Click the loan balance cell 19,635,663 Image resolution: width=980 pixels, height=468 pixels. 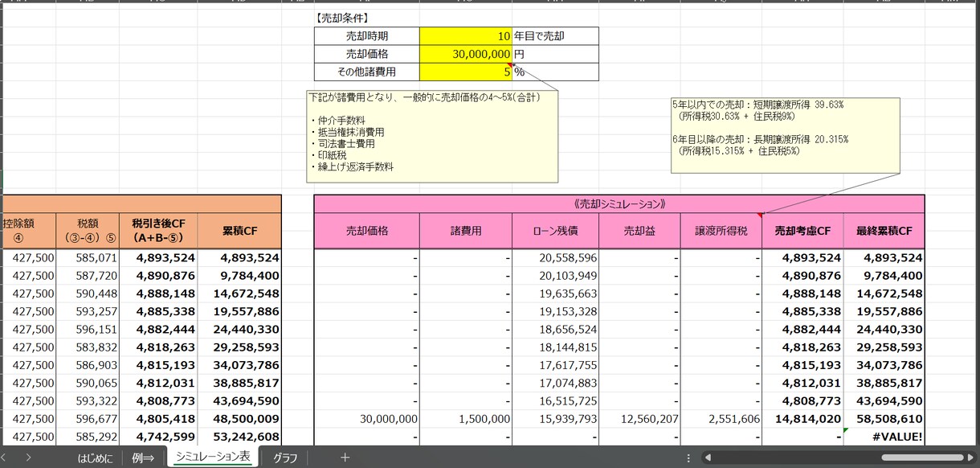[555, 294]
